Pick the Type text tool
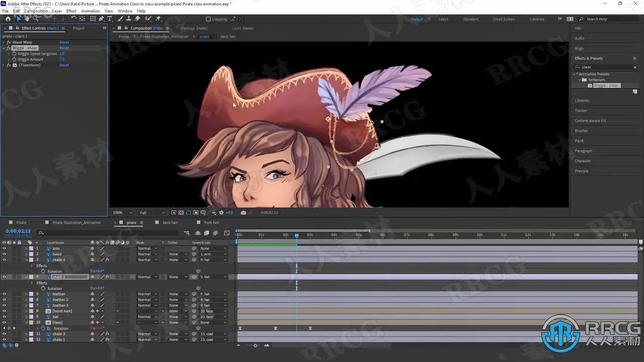 point(110,19)
